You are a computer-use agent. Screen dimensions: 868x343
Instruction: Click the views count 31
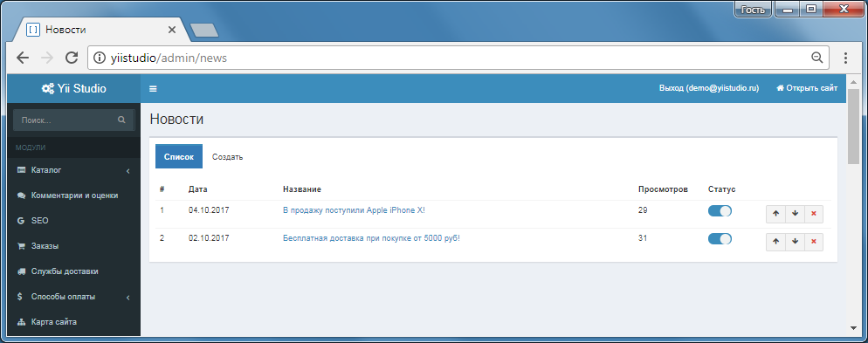coord(643,238)
